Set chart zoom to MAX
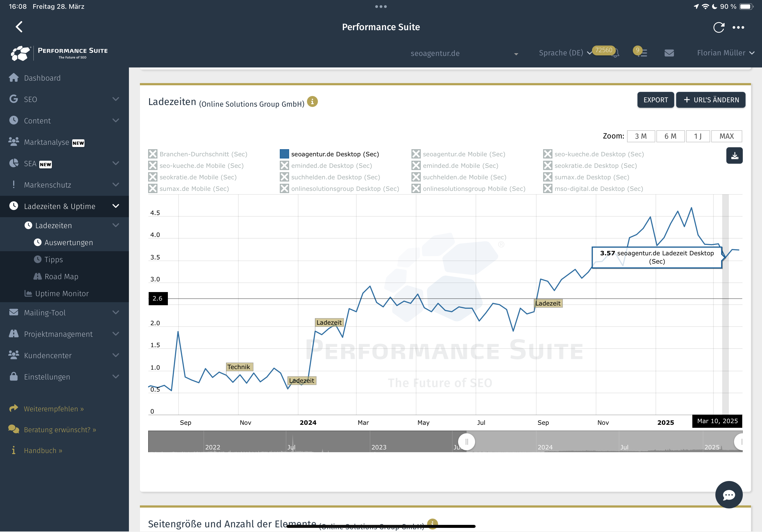The height and width of the screenshot is (532, 762). 727,136
